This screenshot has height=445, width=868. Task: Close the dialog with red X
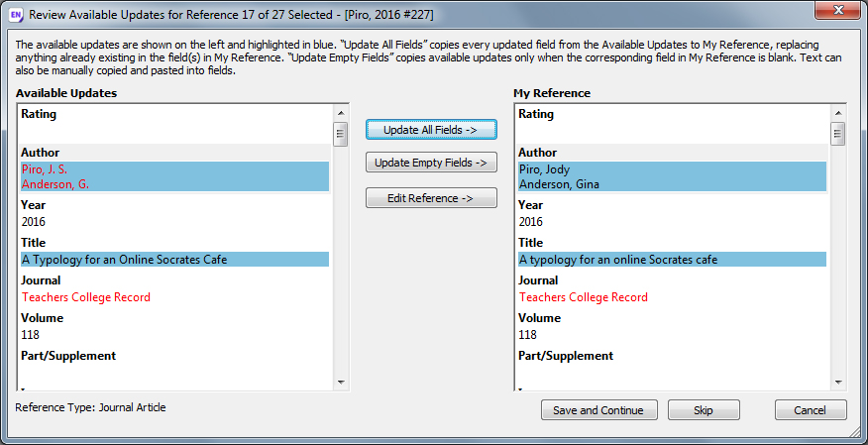[x=837, y=11]
